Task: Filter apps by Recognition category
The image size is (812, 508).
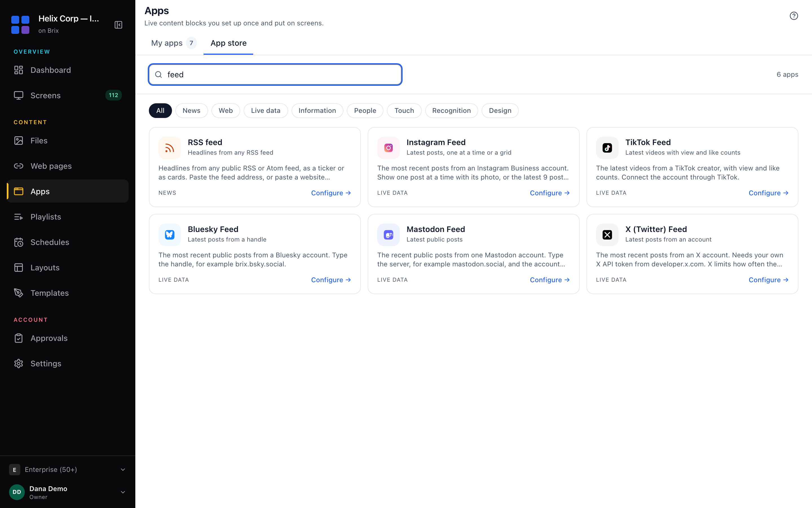Action: tap(452, 111)
